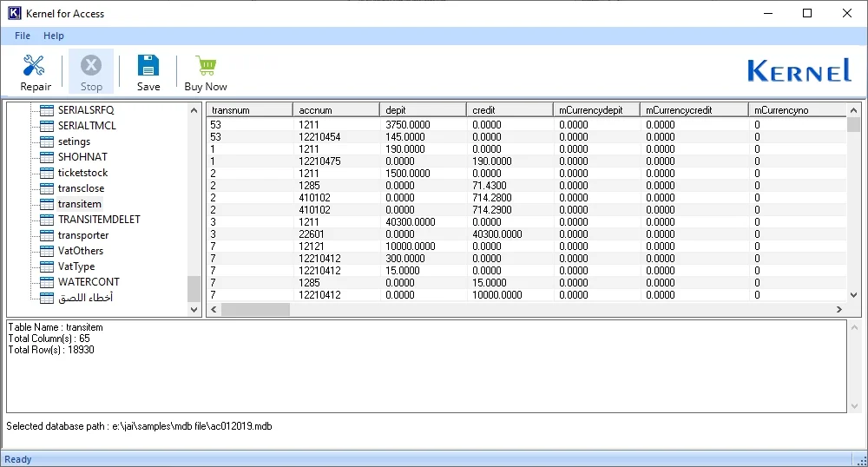Select the cell with accnum 12210475
The image size is (868, 467).
click(x=319, y=161)
